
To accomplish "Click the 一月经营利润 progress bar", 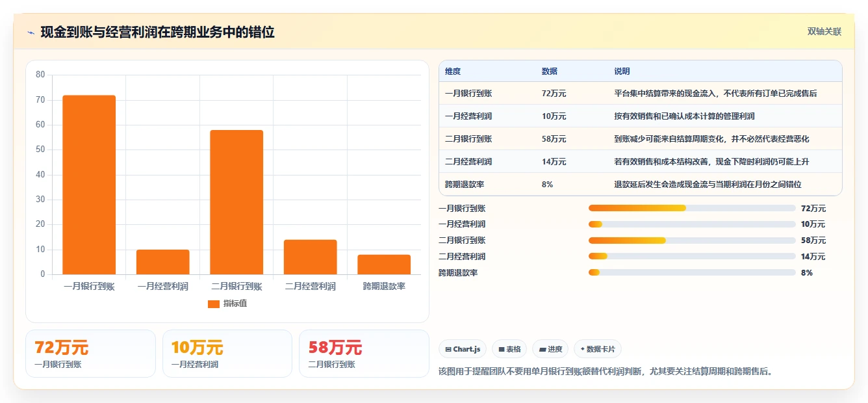I will pos(692,224).
